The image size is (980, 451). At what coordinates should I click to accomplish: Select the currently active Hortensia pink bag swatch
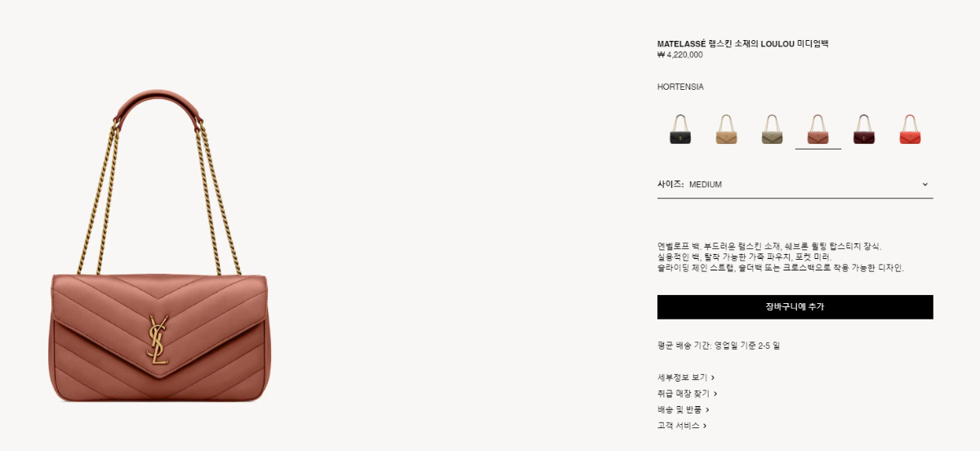(x=818, y=129)
